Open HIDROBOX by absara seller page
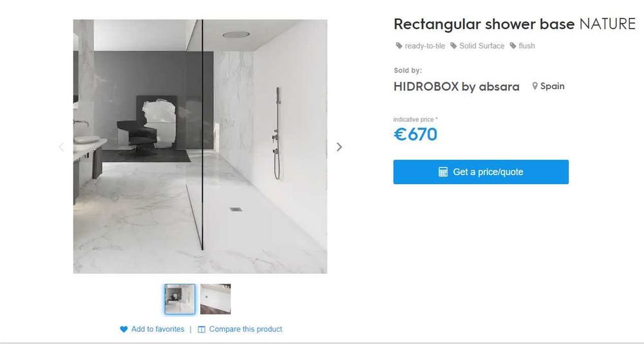This screenshot has width=644, height=344. click(x=457, y=86)
